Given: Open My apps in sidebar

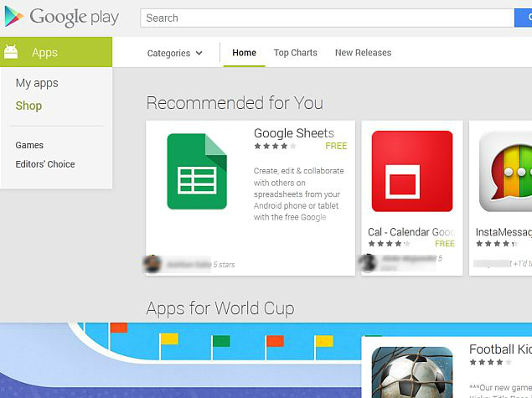Looking at the screenshot, I should click(x=37, y=83).
